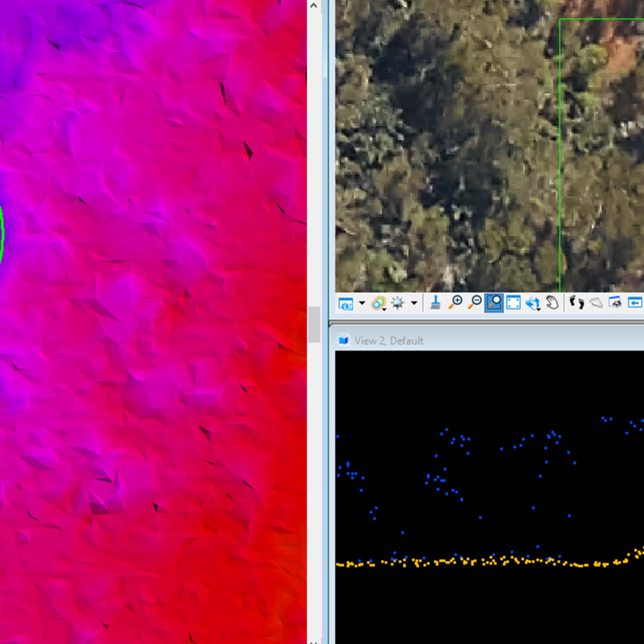Screen dimensions: 644x644
Task: Click the View 2, Default title
Action: point(389,341)
